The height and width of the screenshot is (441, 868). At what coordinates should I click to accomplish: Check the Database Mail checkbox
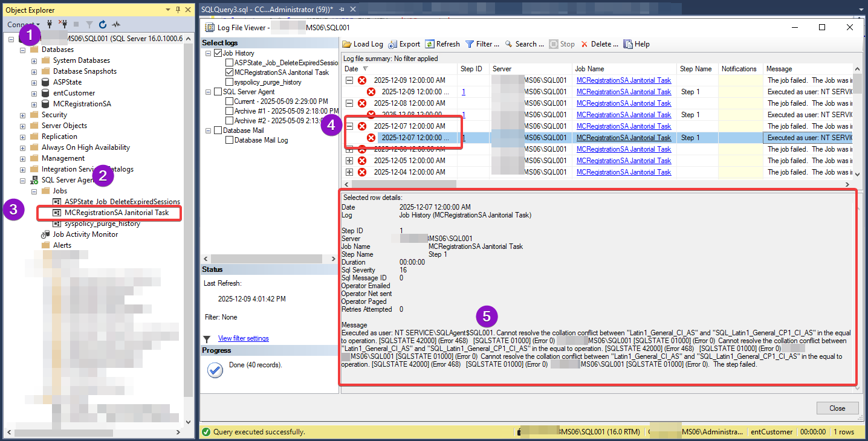(218, 130)
